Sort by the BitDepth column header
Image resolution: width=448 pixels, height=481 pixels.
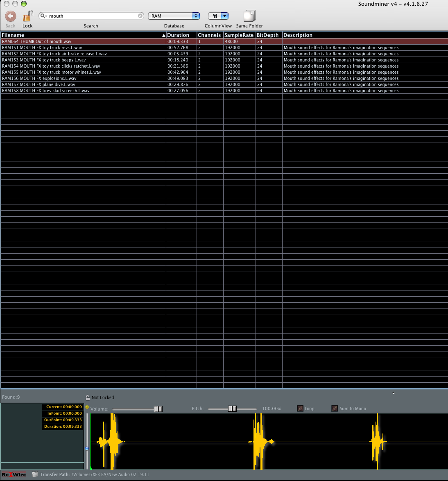(x=269, y=35)
